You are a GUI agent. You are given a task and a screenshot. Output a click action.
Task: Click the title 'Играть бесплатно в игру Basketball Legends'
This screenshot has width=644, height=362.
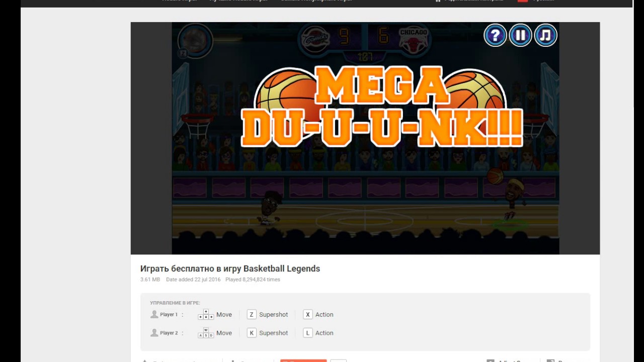click(230, 268)
